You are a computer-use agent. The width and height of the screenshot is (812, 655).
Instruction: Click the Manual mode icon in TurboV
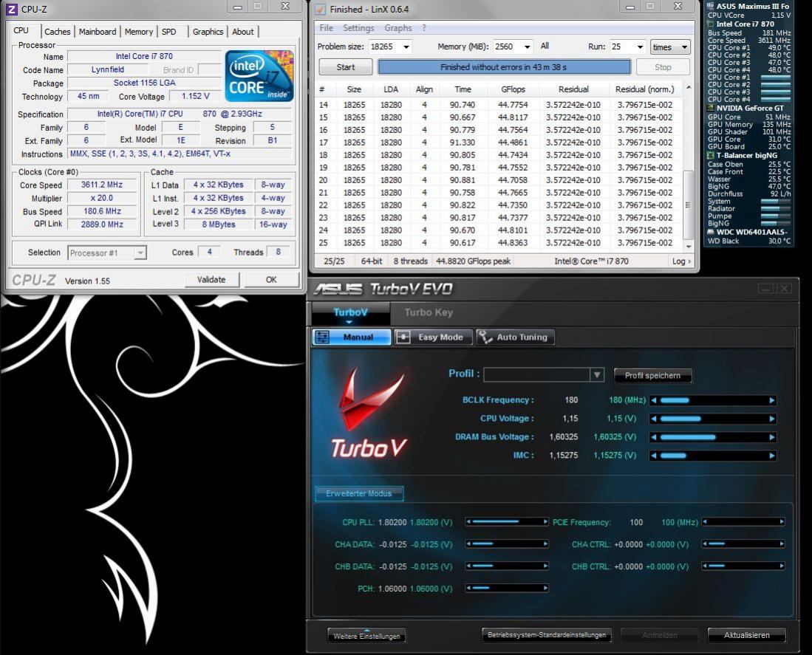[x=322, y=337]
